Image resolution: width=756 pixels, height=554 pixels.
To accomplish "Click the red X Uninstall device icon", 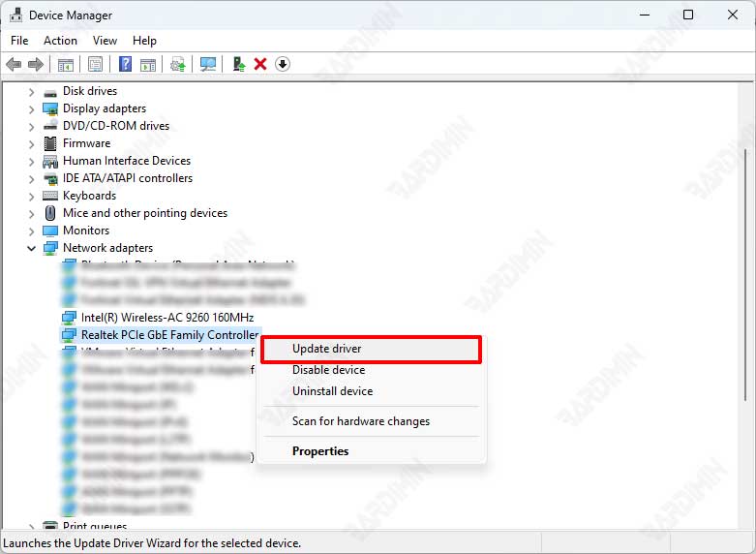I will [x=260, y=64].
